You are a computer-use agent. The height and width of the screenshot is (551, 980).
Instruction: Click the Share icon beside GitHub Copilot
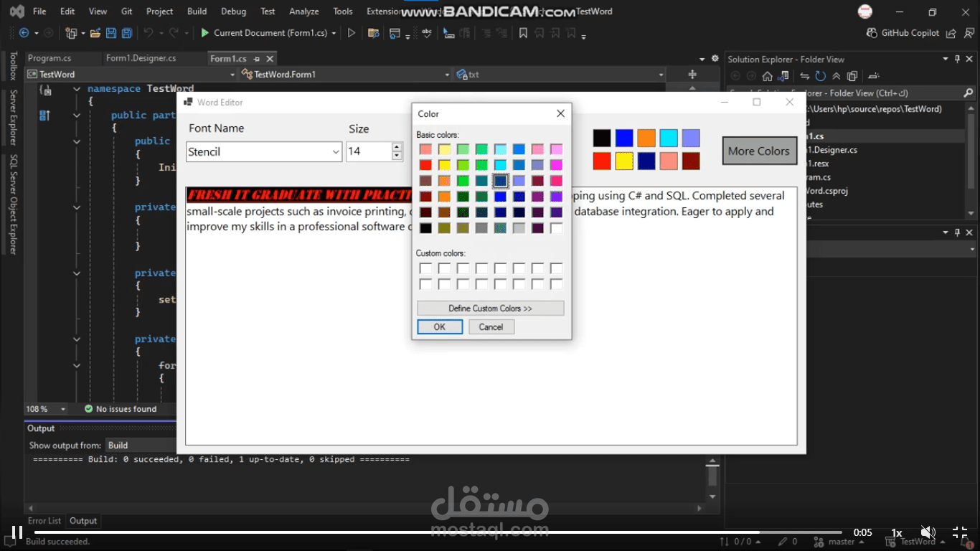(951, 33)
